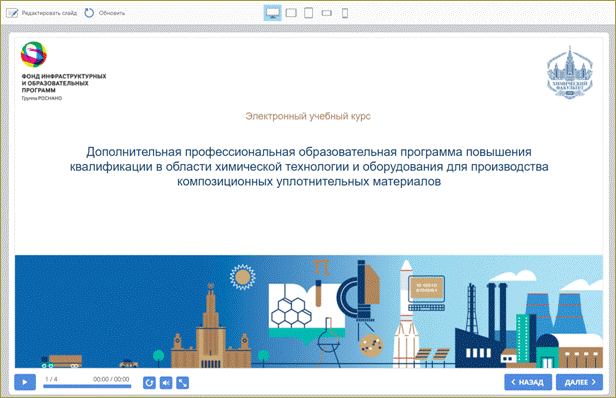
Task: Click the РОСНАНО fund colorful logo
Action: (34, 55)
